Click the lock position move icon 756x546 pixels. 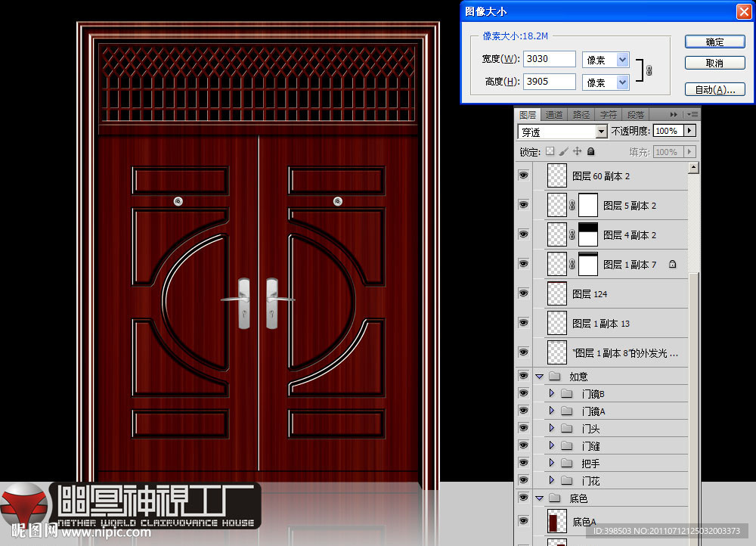578,152
